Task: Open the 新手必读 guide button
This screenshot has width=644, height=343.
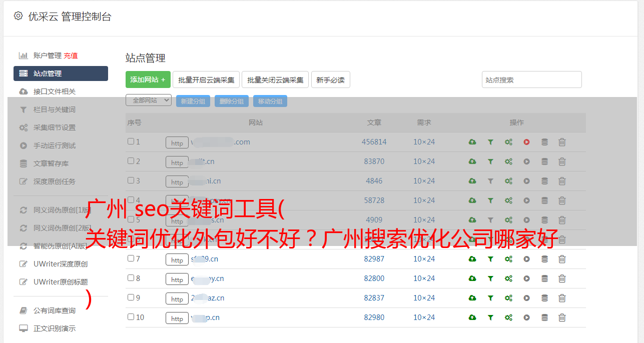Action: tap(331, 79)
